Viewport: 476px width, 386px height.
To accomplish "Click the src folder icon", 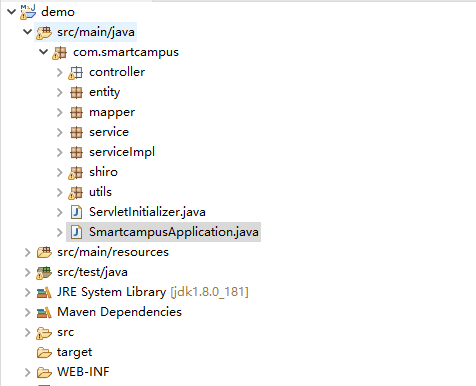I will pos(44,333).
